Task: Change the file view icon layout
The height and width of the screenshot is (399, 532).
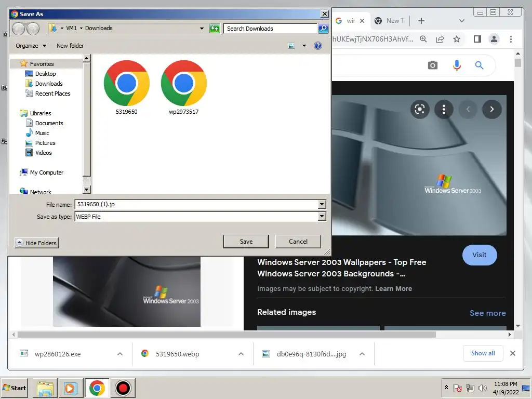Action: [x=291, y=46]
